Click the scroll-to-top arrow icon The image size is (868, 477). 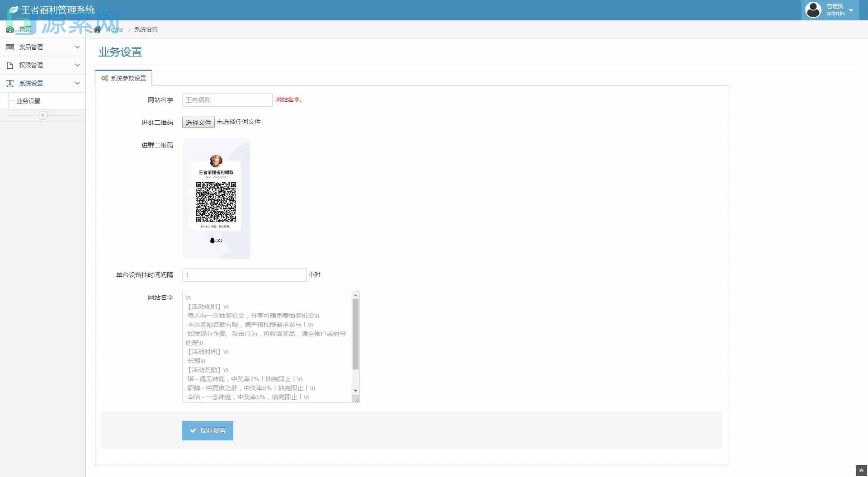point(861,471)
